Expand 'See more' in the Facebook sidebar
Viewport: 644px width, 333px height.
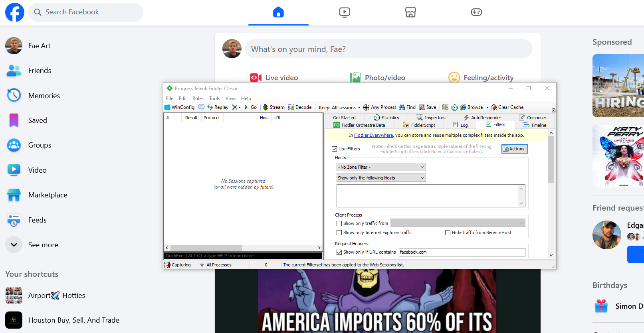[32, 245]
